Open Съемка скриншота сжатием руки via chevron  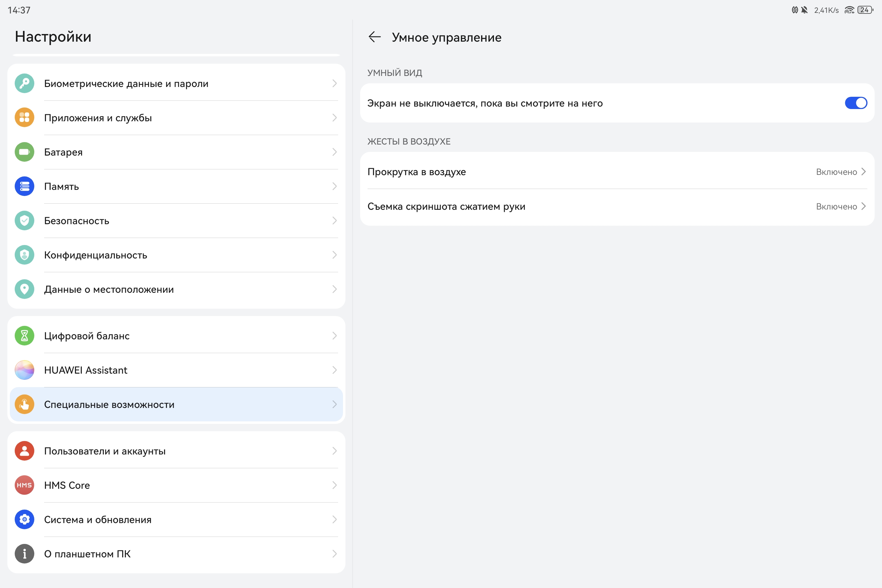click(x=864, y=206)
